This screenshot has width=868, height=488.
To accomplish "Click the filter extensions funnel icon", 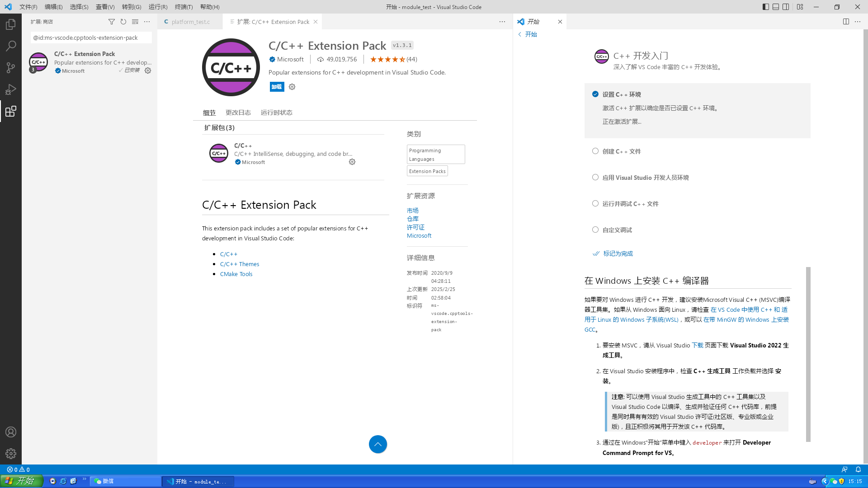I will coord(111,22).
